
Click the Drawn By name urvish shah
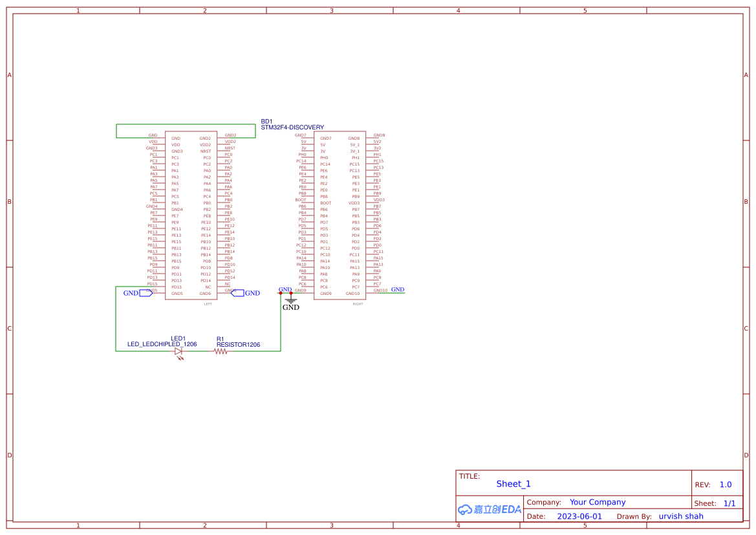click(681, 516)
